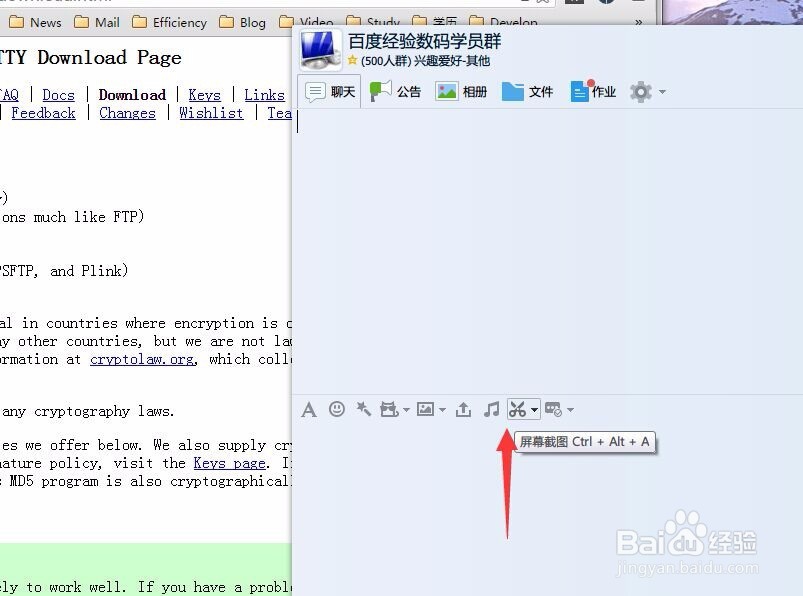The height and width of the screenshot is (596, 803).
Task: Open the Wishlist link
Action: (211, 113)
